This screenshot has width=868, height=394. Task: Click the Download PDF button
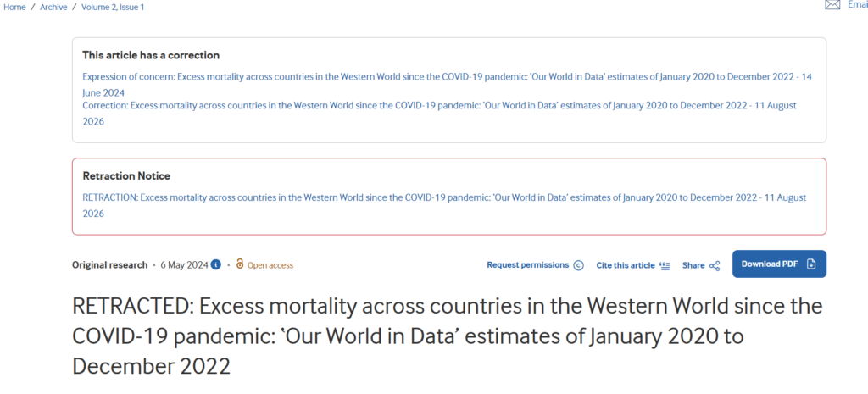[x=779, y=264]
